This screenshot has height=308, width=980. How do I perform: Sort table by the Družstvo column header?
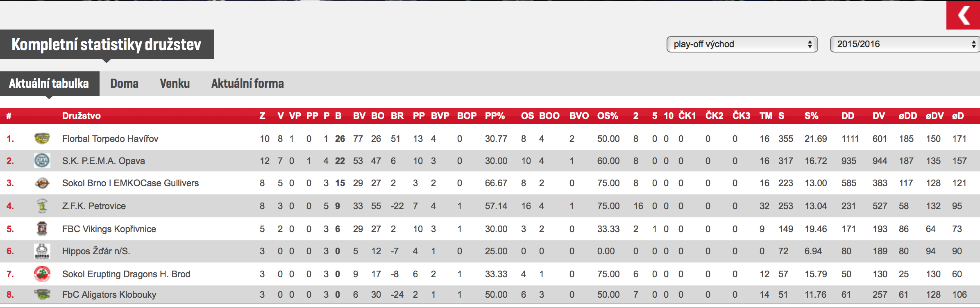pos(82,116)
